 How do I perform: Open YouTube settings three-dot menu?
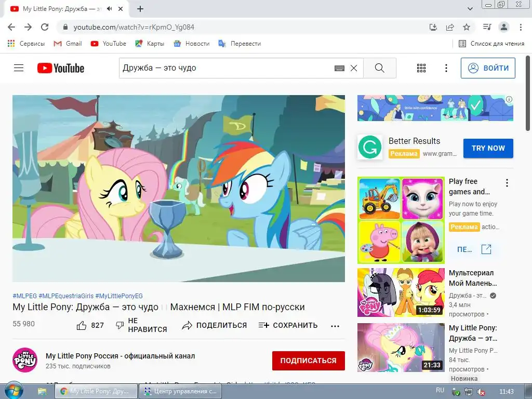[x=446, y=68]
